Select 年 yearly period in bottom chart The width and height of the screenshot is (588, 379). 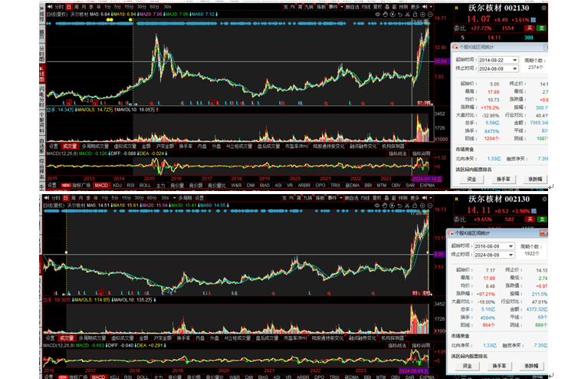96,198
